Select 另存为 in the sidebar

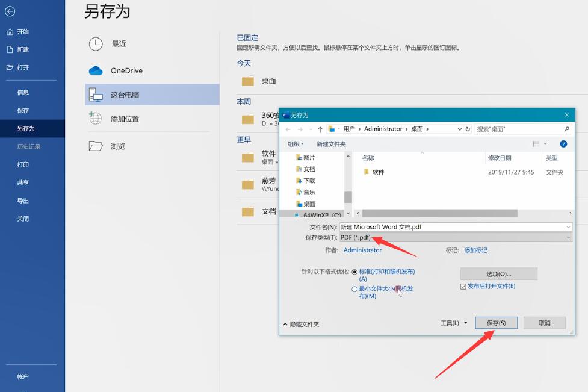(x=25, y=128)
